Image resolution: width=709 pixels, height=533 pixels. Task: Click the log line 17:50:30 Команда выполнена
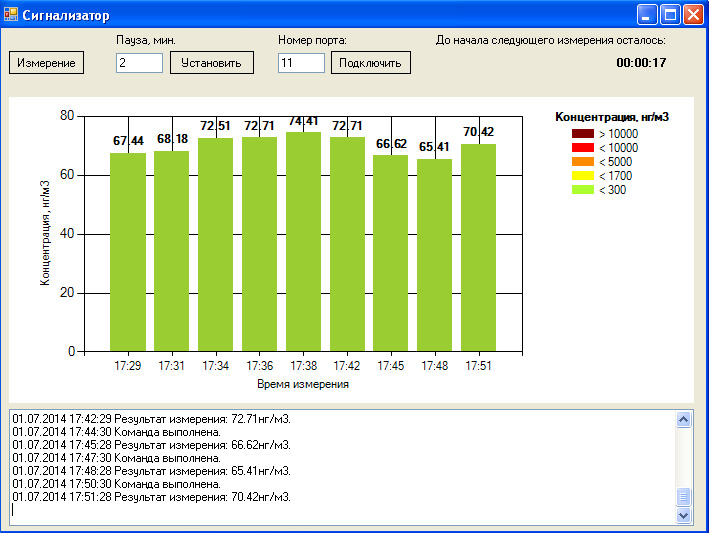[x=117, y=484]
